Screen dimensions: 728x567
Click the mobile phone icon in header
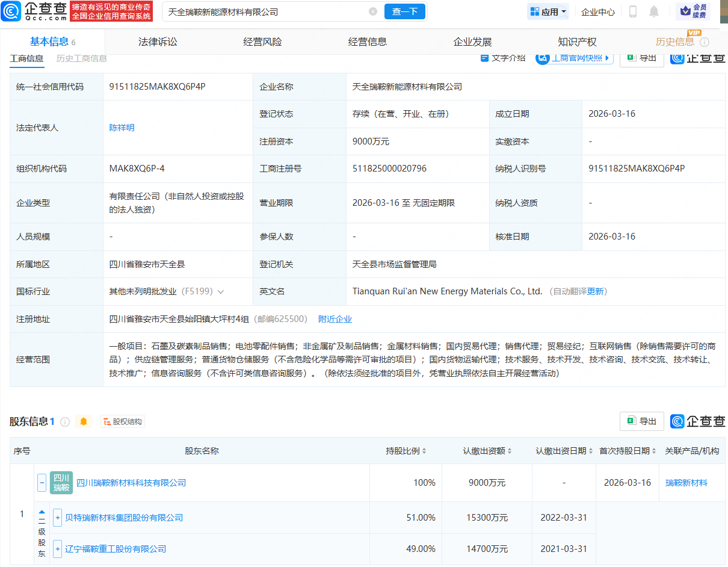pyautogui.click(x=633, y=11)
